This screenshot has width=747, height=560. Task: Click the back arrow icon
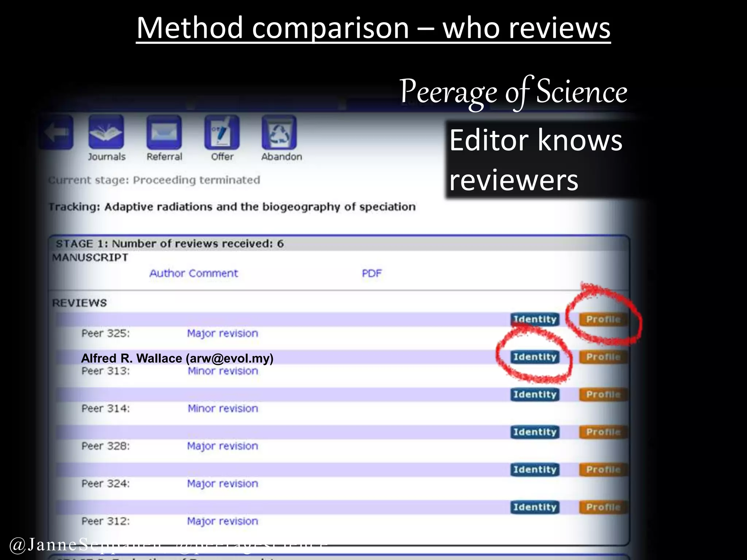(x=57, y=132)
